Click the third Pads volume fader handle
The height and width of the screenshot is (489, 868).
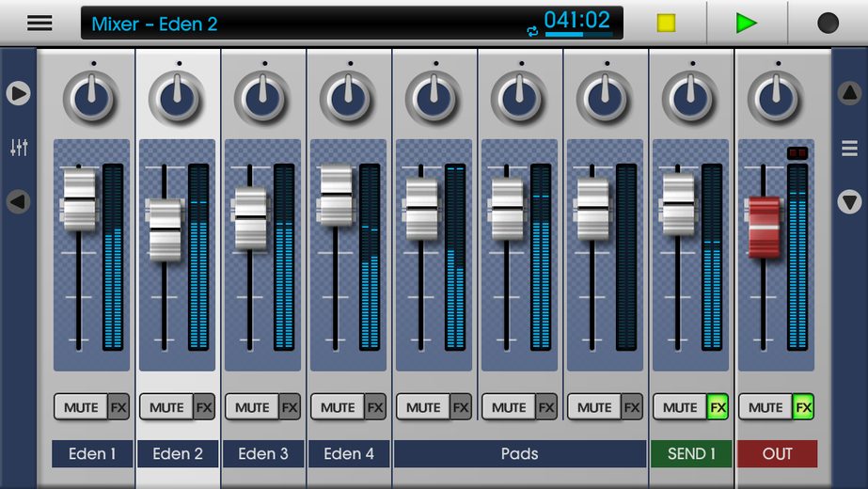(x=592, y=208)
